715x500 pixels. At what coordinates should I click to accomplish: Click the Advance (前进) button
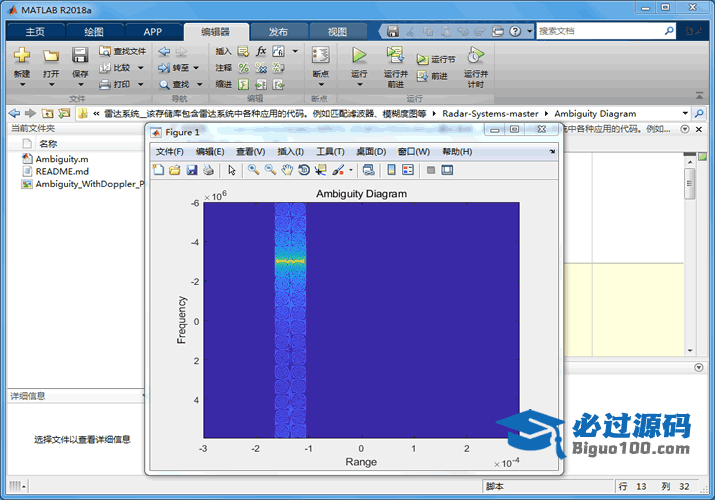click(432, 76)
